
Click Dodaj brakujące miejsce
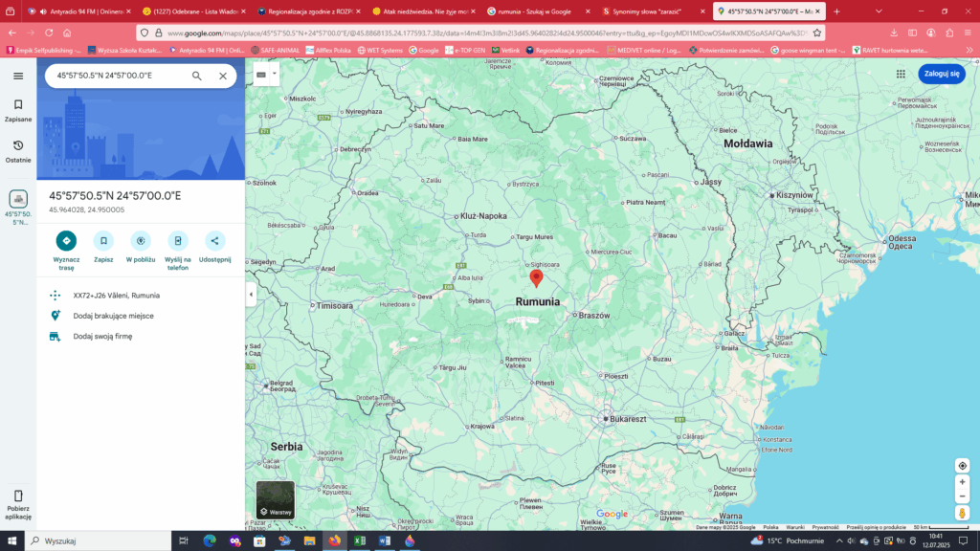pyautogui.click(x=113, y=316)
